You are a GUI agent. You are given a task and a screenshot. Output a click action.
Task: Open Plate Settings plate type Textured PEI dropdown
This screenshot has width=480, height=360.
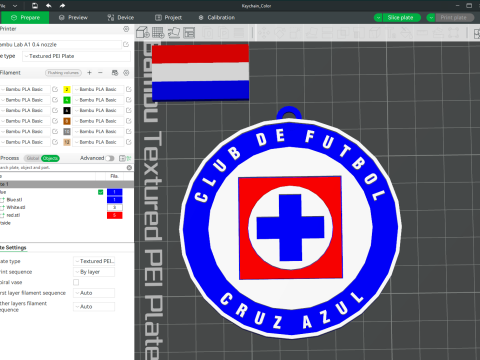[x=94, y=261]
